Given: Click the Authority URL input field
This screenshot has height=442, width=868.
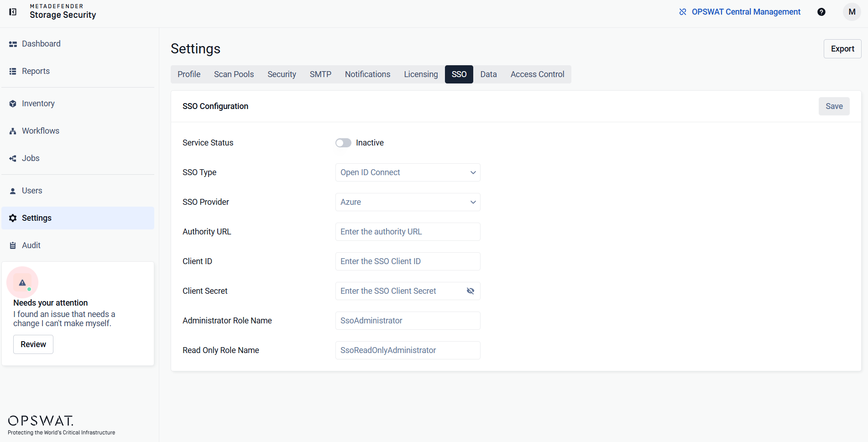Looking at the screenshot, I should [408, 232].
